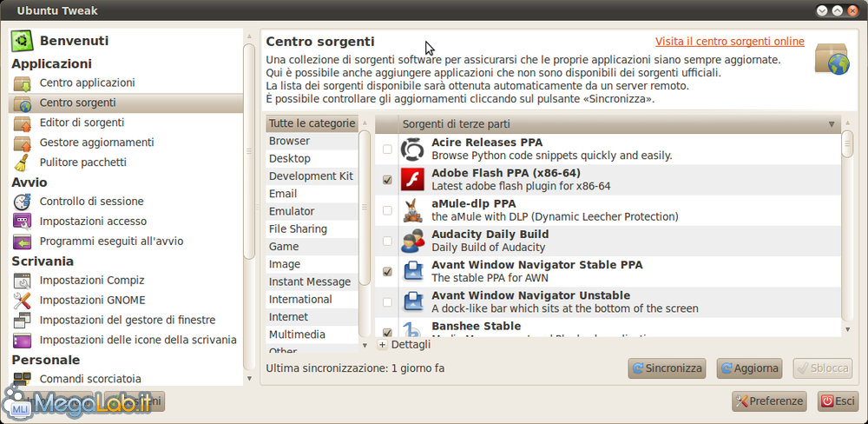Select the Multimedia category

pyautogui.click(x=312, y=335)
